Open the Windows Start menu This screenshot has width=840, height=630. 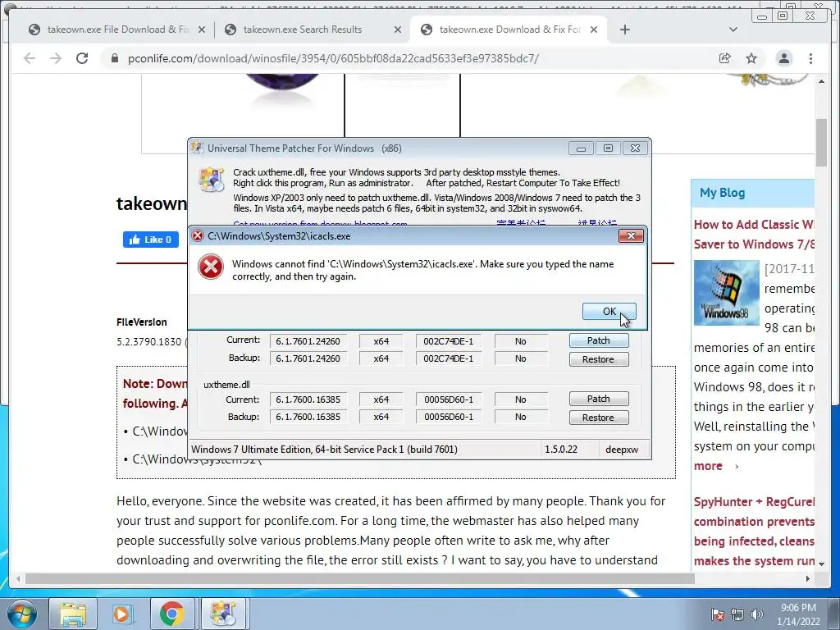coord(21,614)
